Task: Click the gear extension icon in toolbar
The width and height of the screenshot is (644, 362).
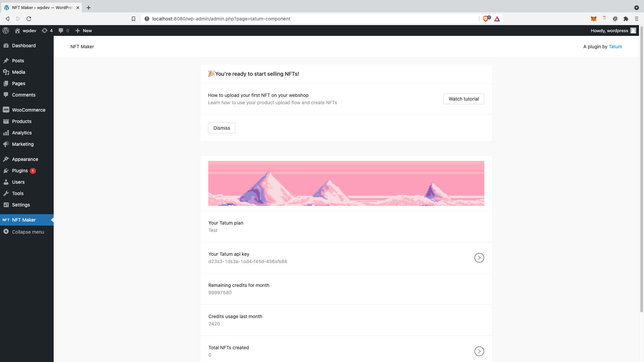Action: (615, 19)
